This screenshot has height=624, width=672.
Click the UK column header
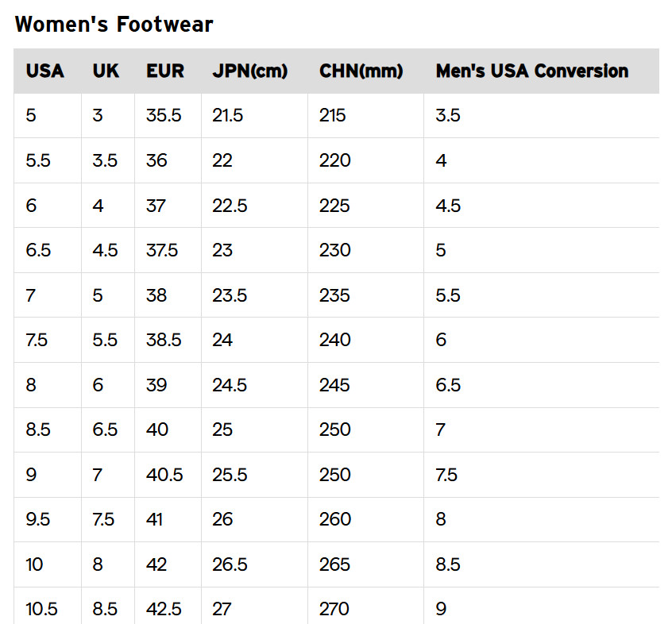pos(106,71)
